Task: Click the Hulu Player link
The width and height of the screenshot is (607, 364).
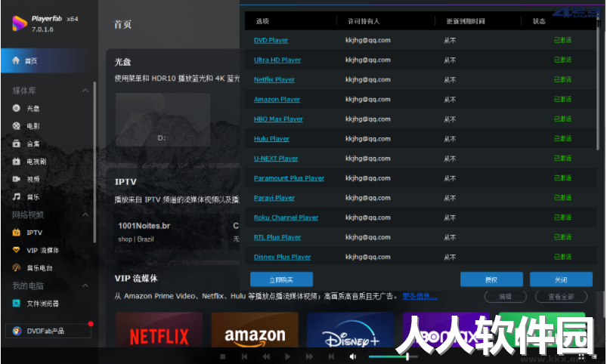Action: [x=271, y=139]
